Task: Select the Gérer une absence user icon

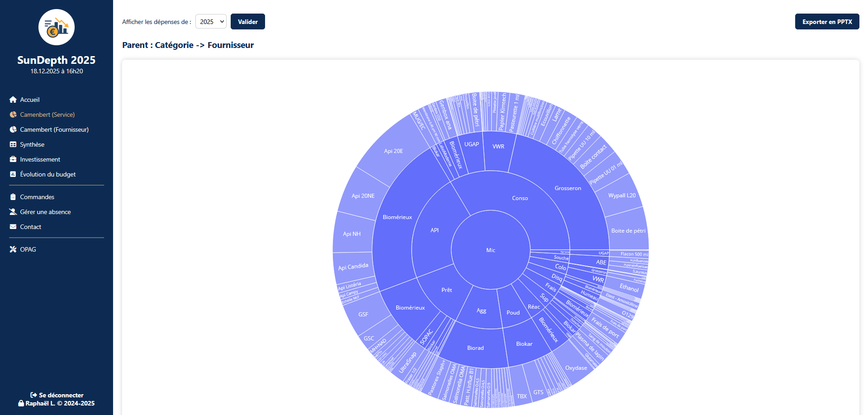Action: [13, 212]
